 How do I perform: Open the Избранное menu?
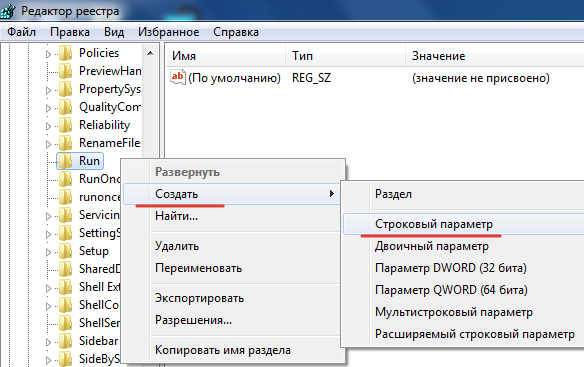tap(168, 32)
